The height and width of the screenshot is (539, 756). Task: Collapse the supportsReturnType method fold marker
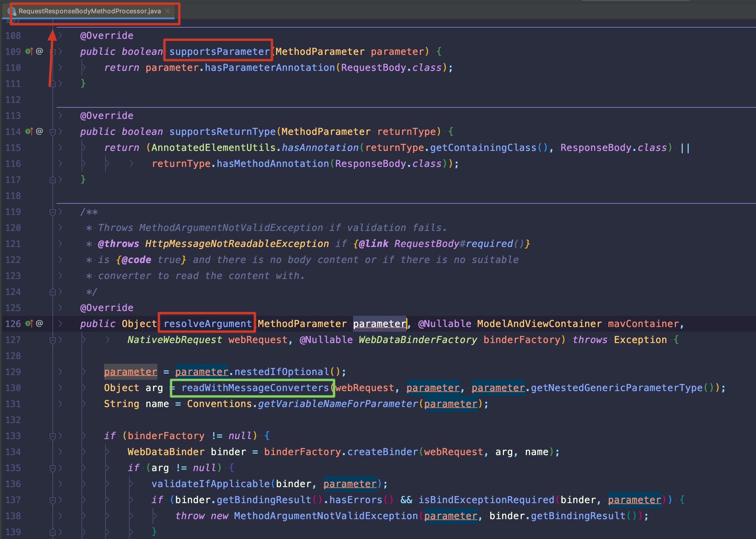pos(52,132)
